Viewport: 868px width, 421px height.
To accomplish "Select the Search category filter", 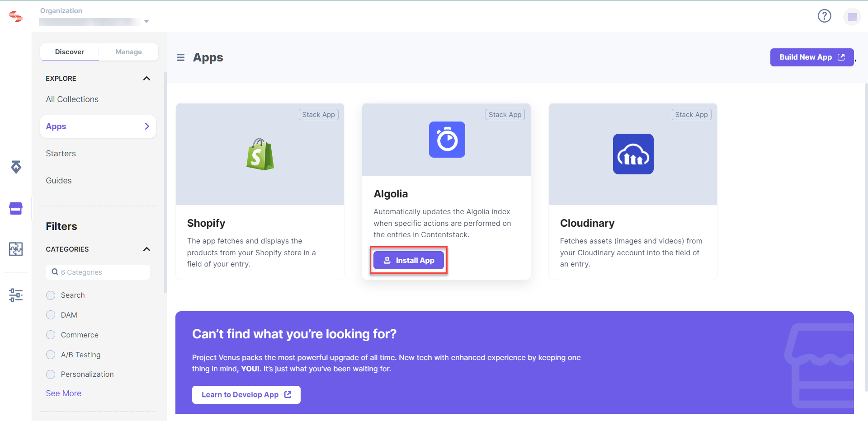I will pos(51,295).
